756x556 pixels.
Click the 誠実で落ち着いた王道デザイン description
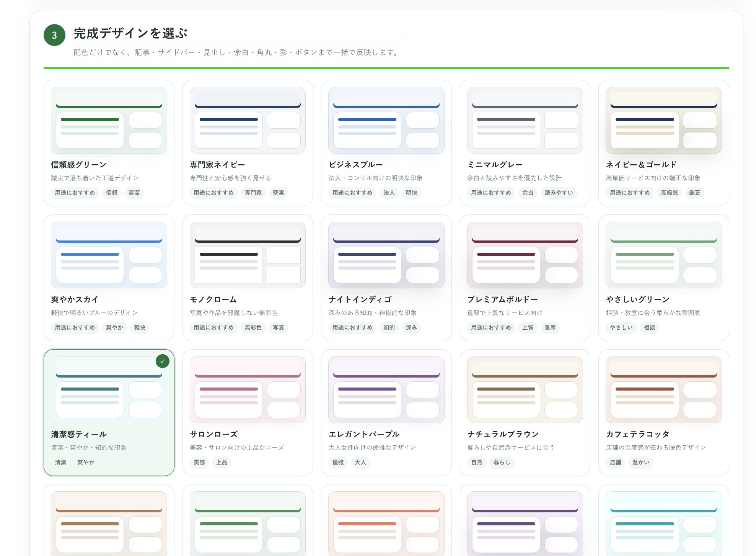pos(95,178)
